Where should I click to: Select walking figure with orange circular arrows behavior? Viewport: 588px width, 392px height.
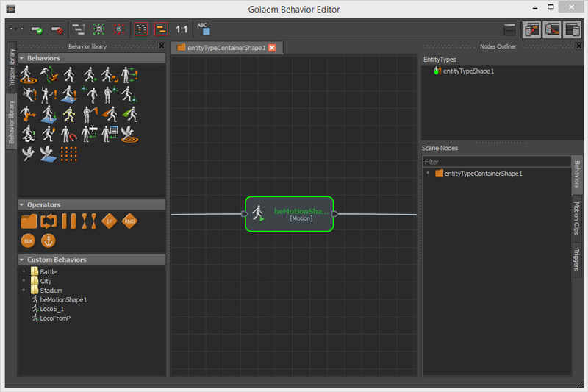point(110,74)
